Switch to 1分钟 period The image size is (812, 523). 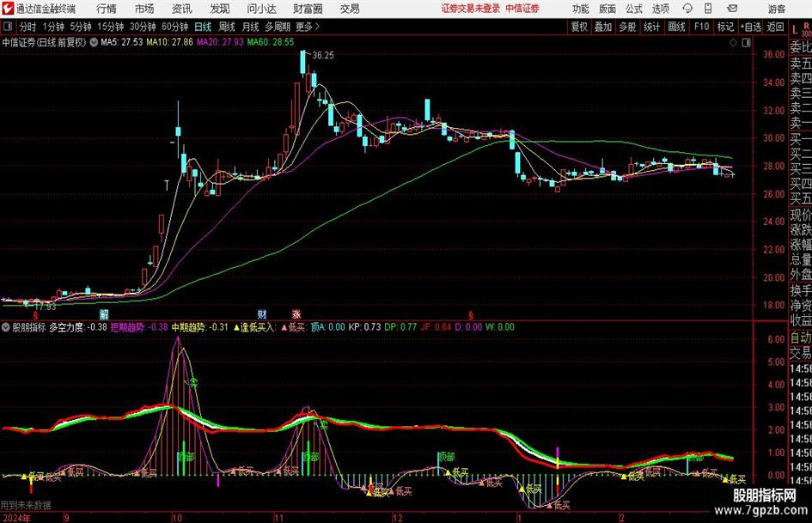click(52, 27)
